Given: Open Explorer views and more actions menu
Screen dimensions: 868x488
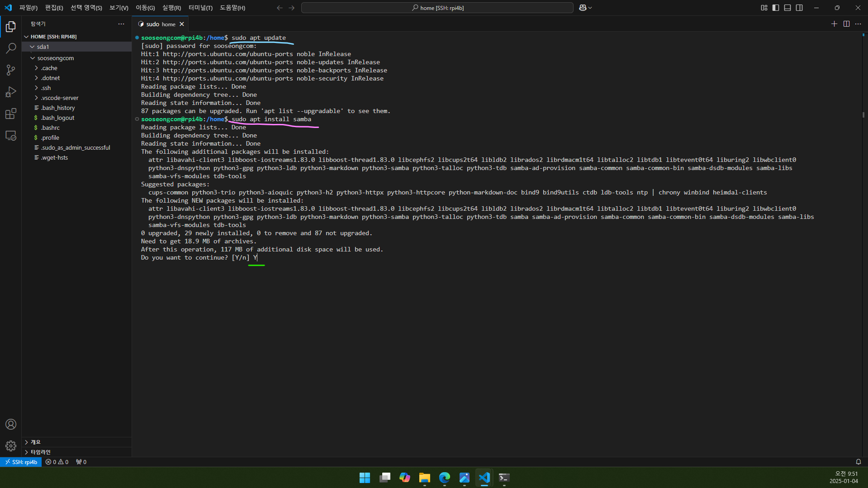Looking at the screenshot, I should coord(121,24).
